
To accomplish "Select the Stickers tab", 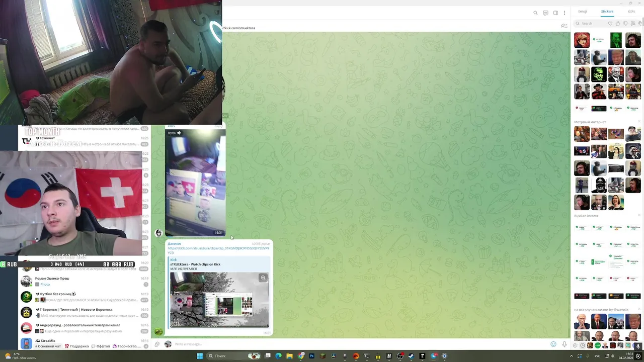I will point(607,11).
